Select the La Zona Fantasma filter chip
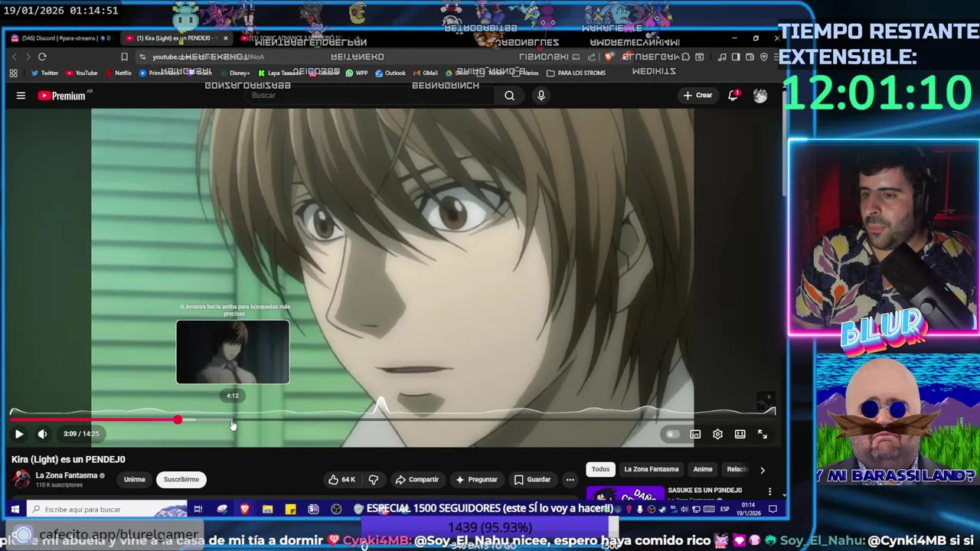This screenshot has height=551, width=980. [652, 469]
